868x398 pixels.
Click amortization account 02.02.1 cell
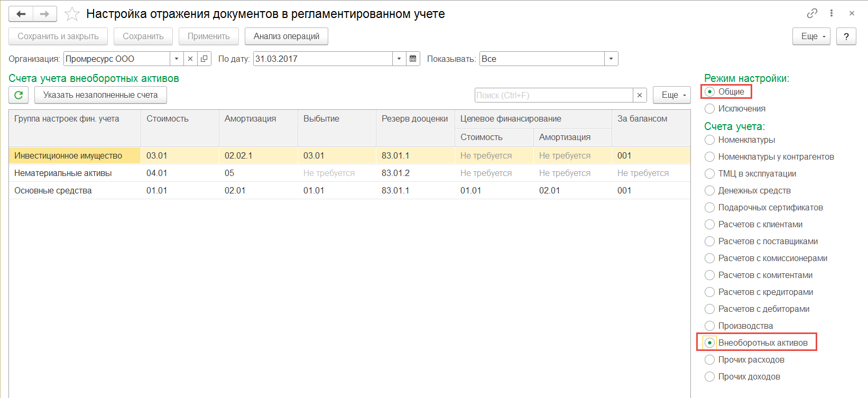click(x=258, y=156)
